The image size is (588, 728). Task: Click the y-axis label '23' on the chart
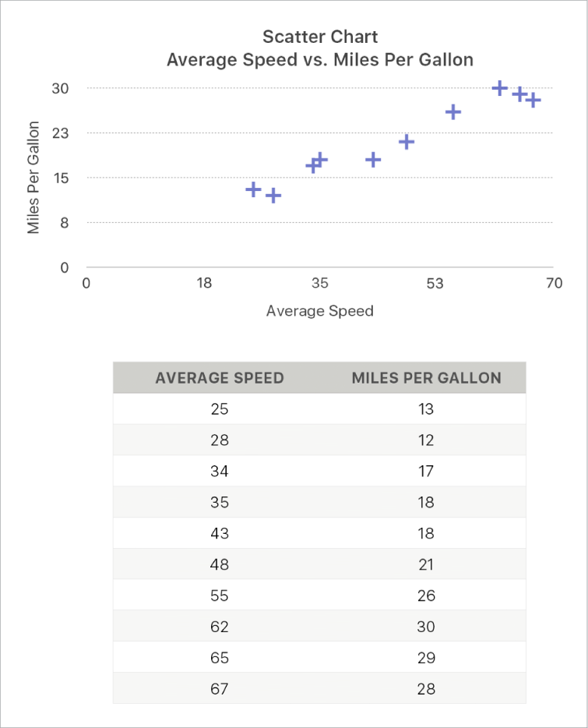click(x=61, y=133)
